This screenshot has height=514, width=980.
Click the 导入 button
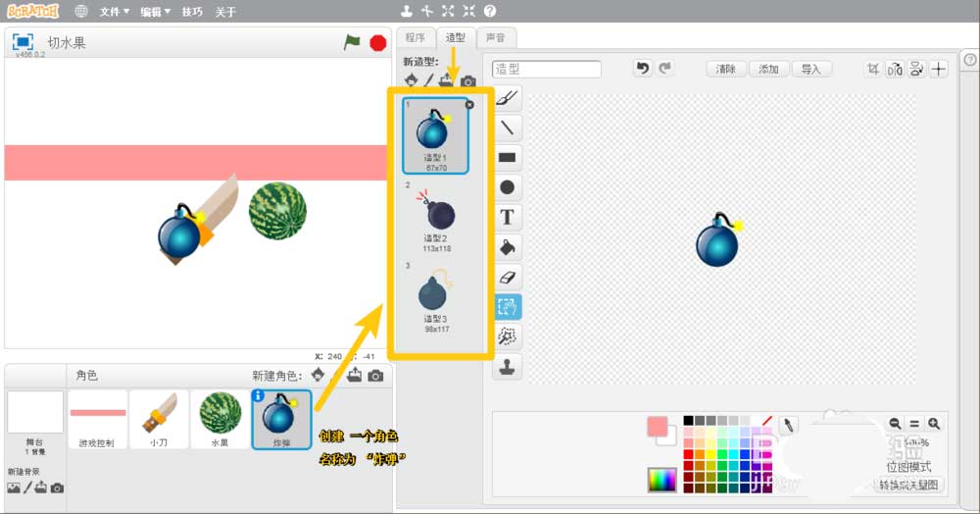pos(810,69)
